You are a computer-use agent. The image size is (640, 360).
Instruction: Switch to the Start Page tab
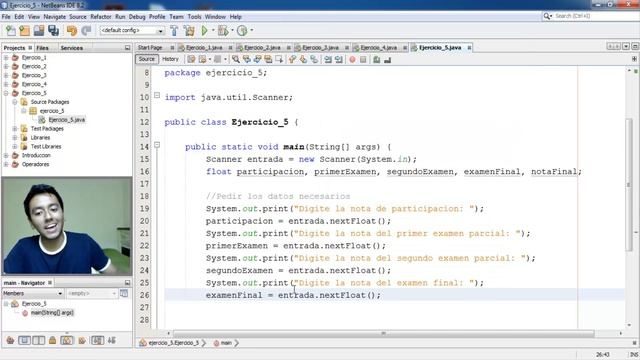(150, 48)
